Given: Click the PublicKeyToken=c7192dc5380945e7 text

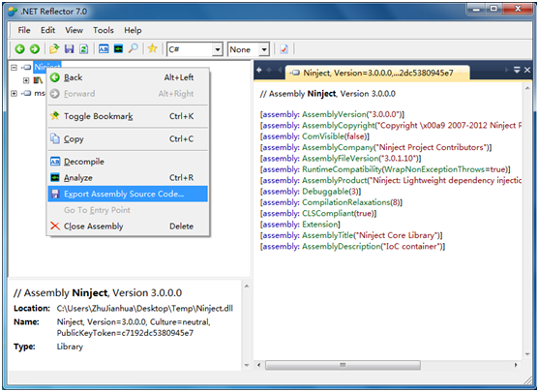Looking at the screenshot, I should click(x=125, y=333).
